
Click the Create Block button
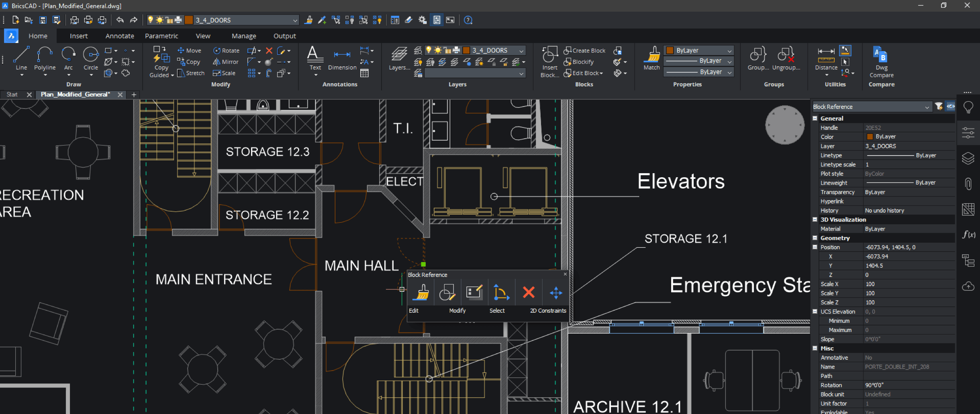[x=584, y=51]
